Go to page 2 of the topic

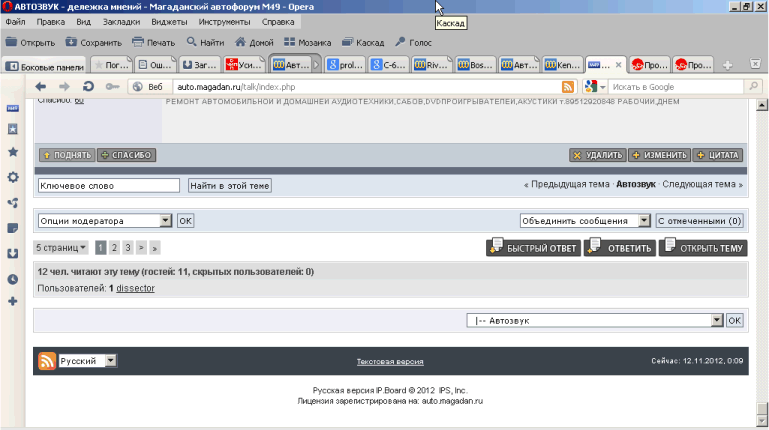[x=114, y=247]
